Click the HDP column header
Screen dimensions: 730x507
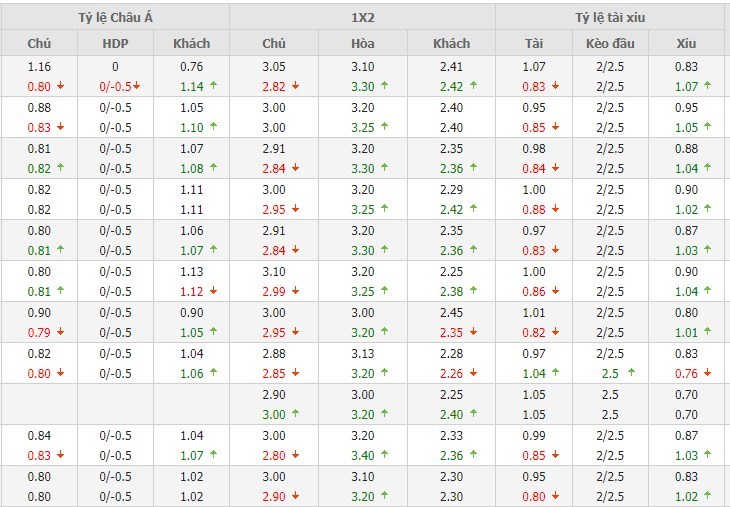(x=116, y=43)
